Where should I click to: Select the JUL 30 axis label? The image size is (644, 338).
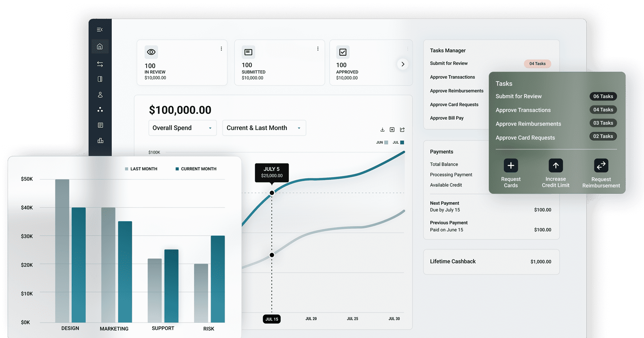pyautogui.click(x=394, y=319)
